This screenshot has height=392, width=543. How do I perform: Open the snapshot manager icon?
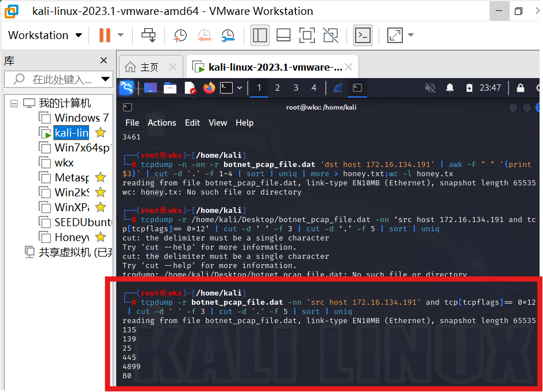[x=228, y=35]
